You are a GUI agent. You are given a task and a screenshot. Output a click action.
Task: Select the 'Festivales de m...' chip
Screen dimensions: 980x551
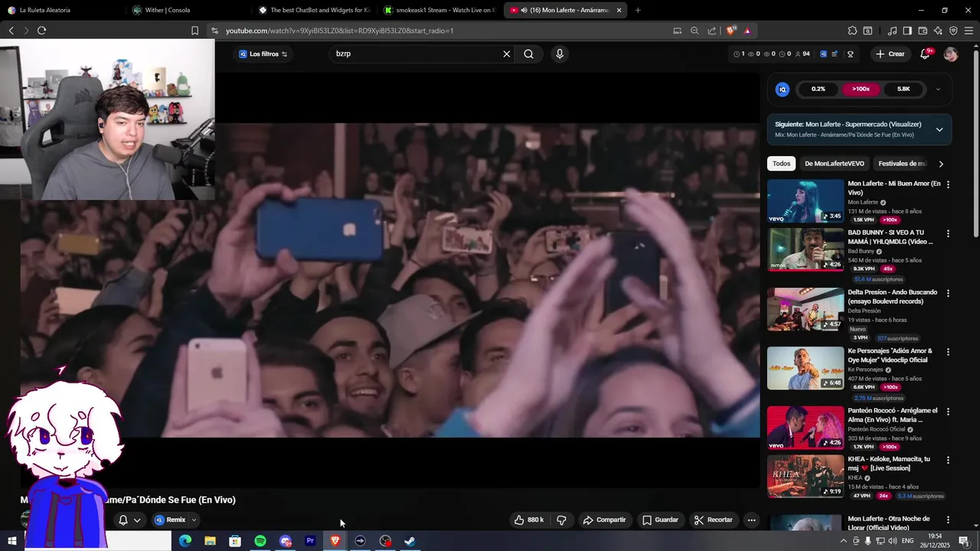point(902,164)
